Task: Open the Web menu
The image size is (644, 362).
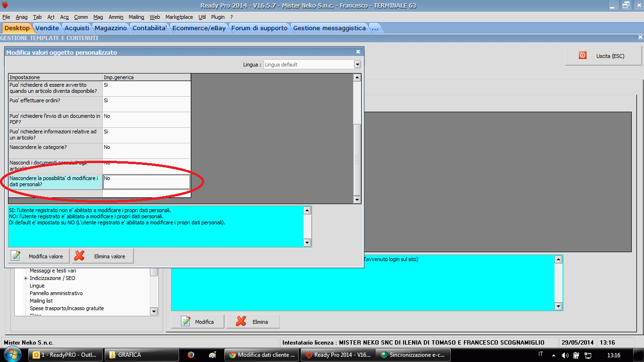Action: [155, 17]
